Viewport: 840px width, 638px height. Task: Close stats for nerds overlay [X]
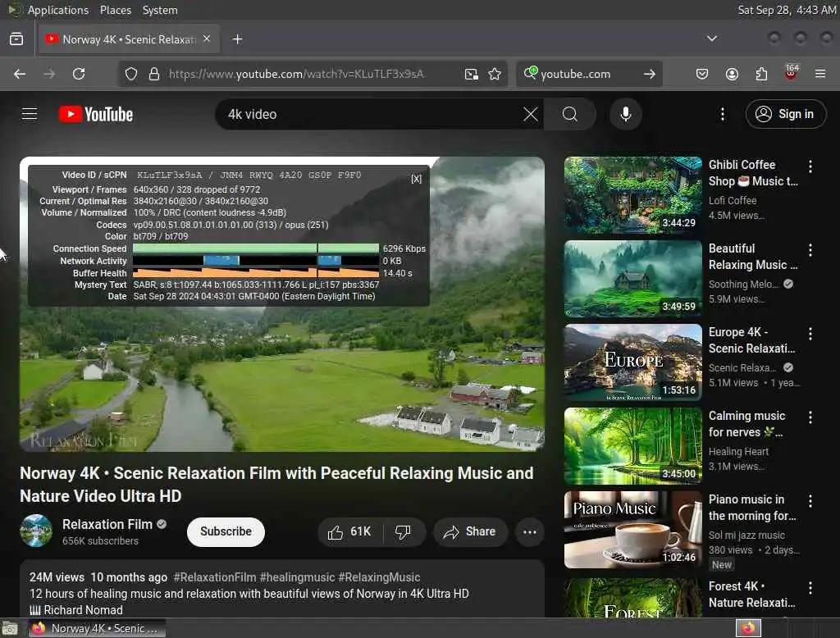pyautogui.click(x=416, y=179)
